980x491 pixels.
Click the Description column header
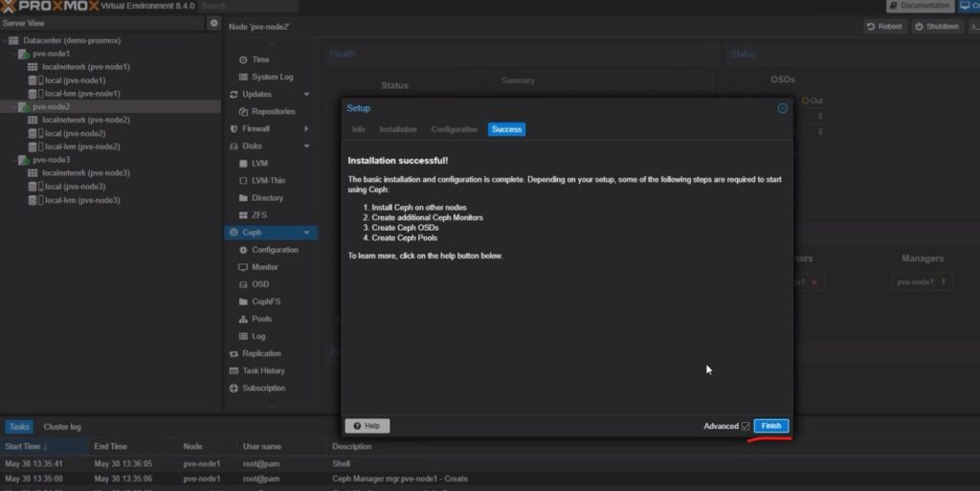coord(351,446)
